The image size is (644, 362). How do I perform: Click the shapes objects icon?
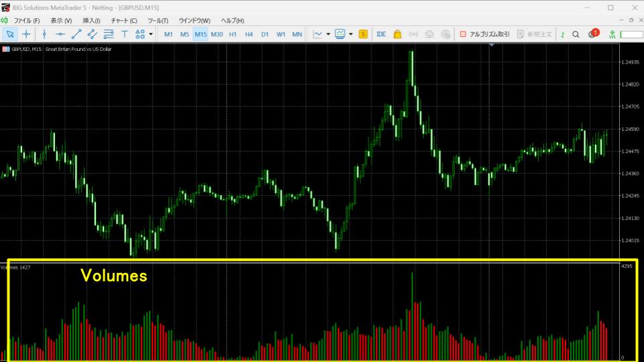point(140,34)
